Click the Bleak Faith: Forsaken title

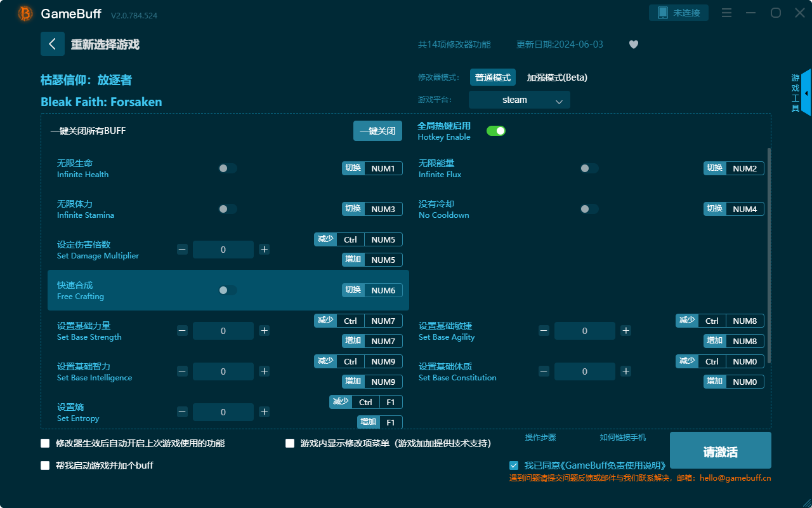[x=101, y=102]
